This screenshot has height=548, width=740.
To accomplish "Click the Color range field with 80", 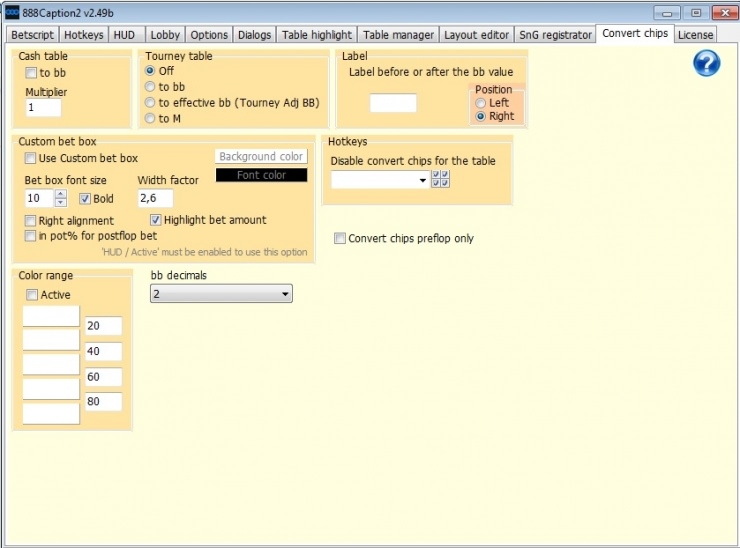I will click(x=103, y=401).
